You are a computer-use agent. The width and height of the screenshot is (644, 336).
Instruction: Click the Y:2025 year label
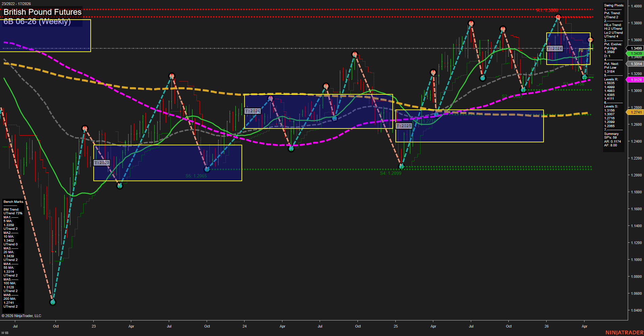[405, 125]
